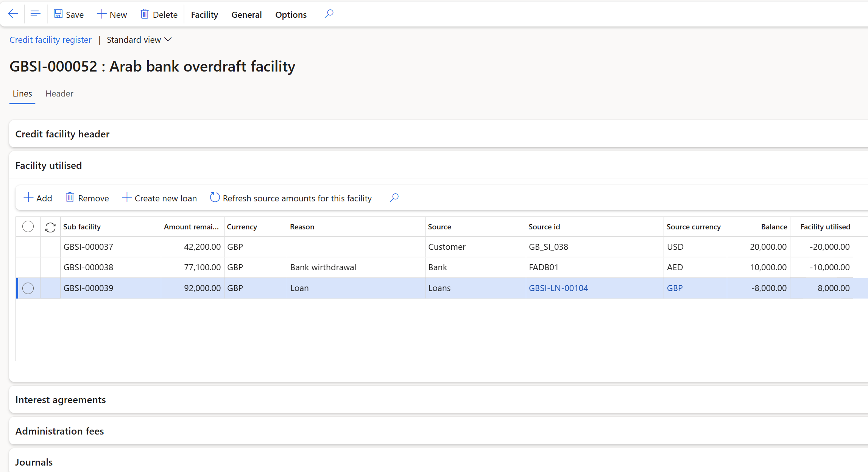Click the -10,000.00 facility utilised cell
This screenshot has width=868, height=472.
pyautogui.click(x=822, y=267)
